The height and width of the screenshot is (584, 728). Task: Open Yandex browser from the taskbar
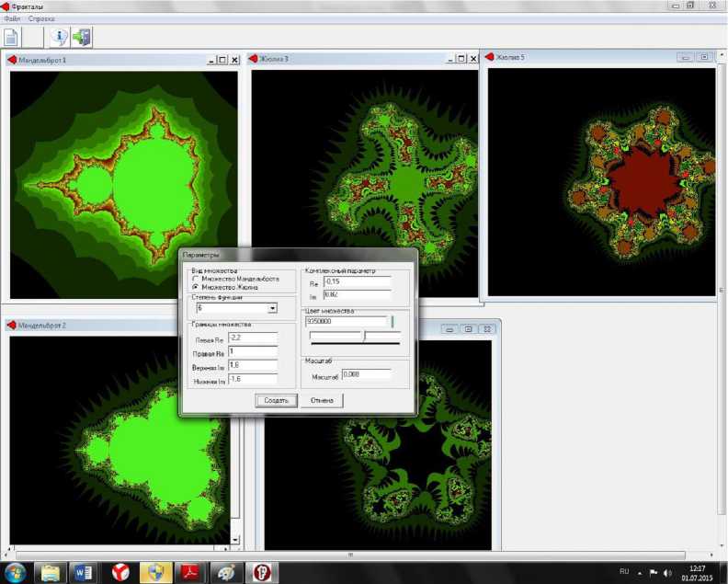click(x=119, y=572)
